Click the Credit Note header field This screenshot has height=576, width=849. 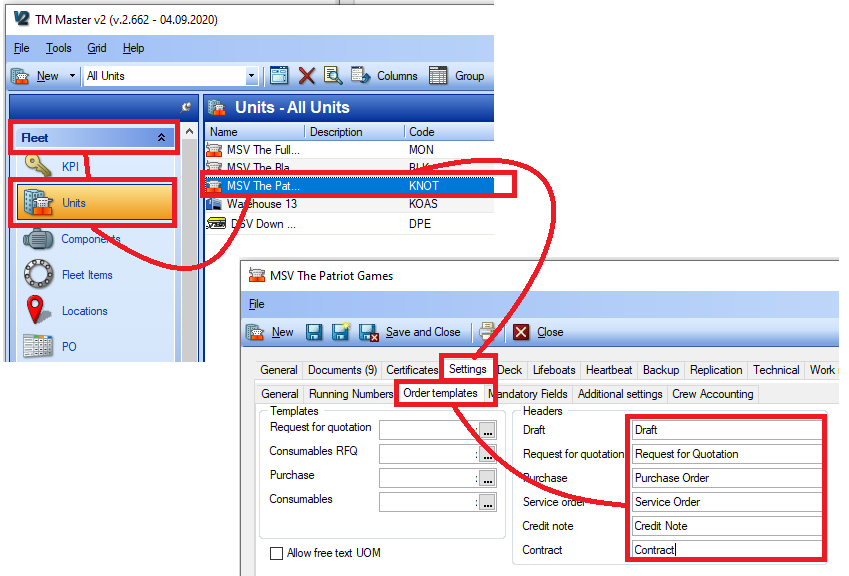click(726, 526)
